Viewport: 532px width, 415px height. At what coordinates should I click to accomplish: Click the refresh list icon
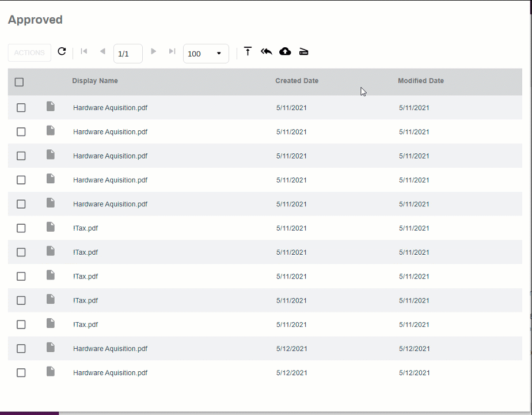pyautogui.click(x=62, y=51)
